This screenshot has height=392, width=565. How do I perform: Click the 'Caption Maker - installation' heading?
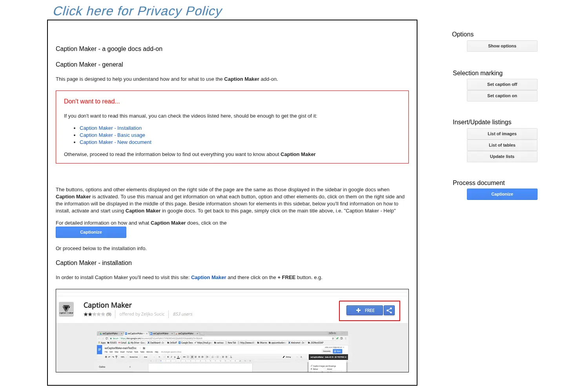(94, 263)
